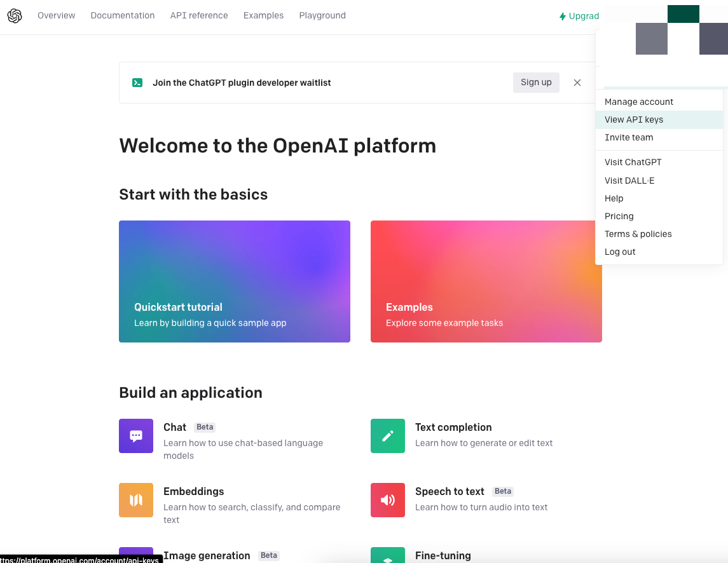
Task: Click the Beta badge next to Chat
Action: point(205,427)
